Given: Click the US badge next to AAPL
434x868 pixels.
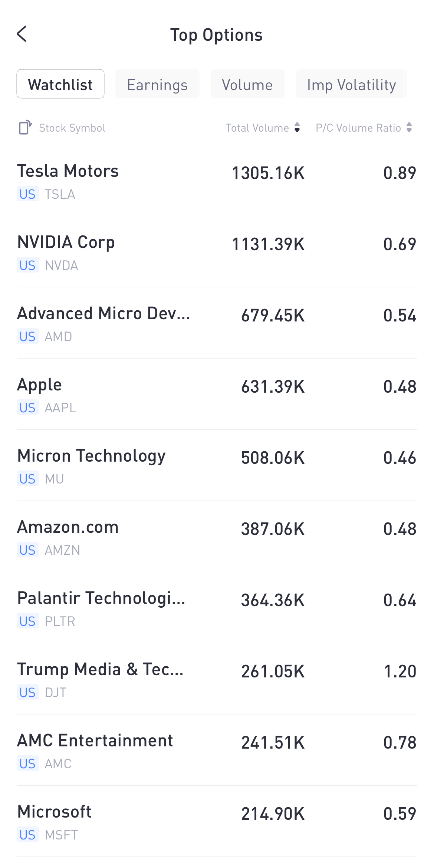Looking at the screenshot, I should [x=27, y=407].
